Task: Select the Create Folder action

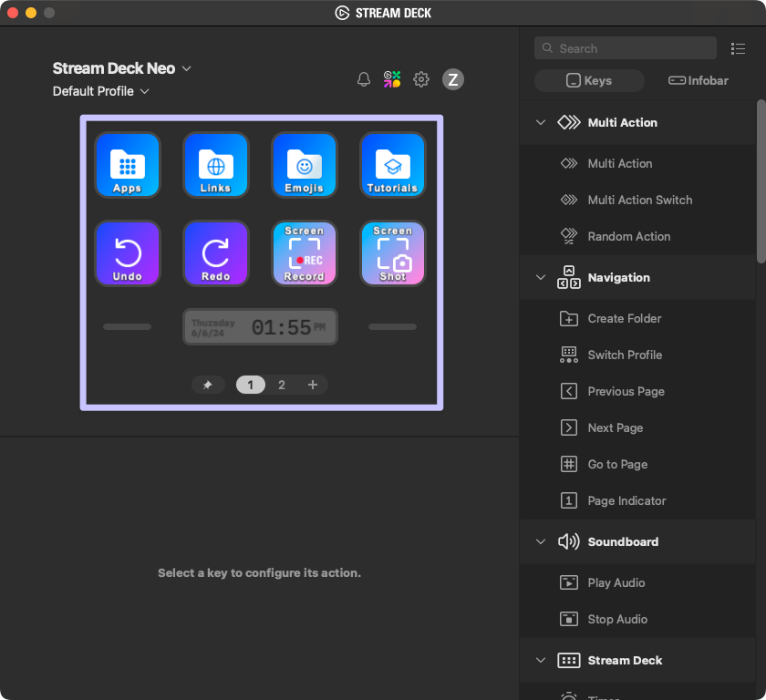Action: tap(626, 318)
